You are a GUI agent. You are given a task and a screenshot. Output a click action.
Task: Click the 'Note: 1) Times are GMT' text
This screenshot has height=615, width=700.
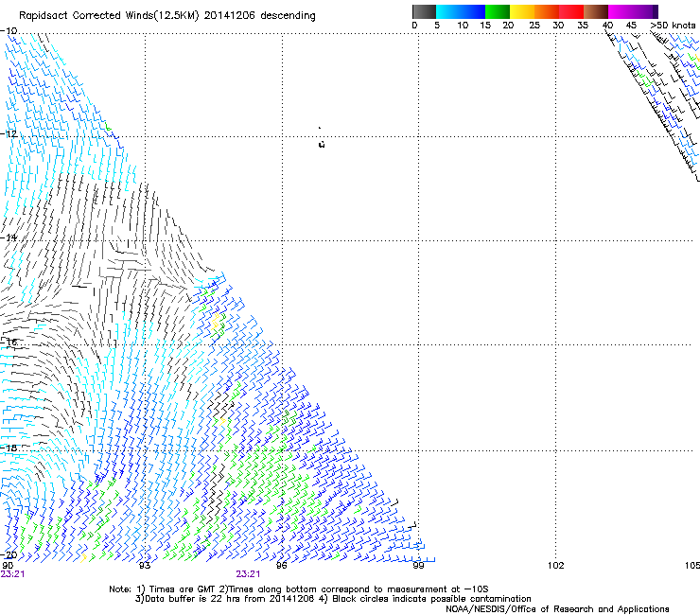click(162, 589)
